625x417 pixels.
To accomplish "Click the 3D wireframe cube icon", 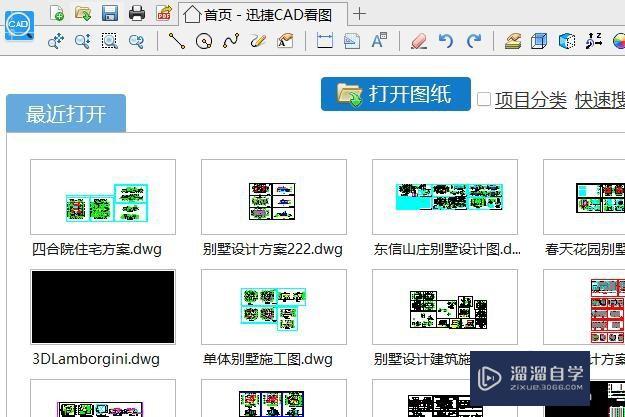I will pos(539,41).
